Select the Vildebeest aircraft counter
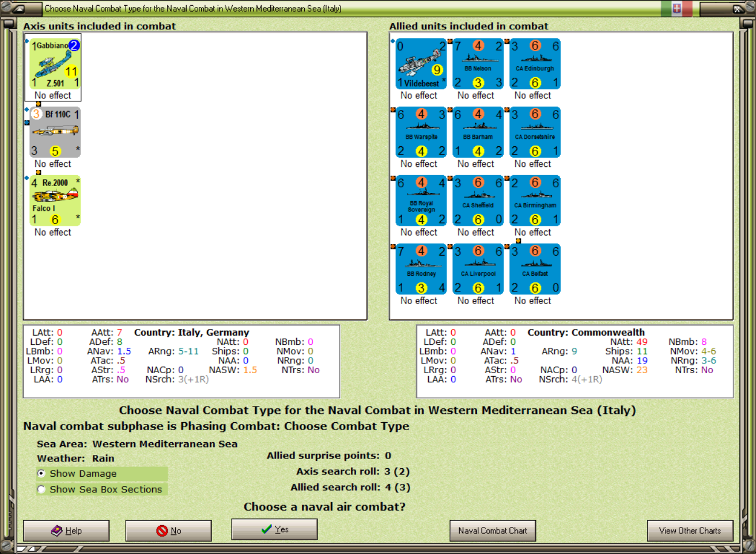This screenshot has width=756, height=554. [x=421, y=64]
